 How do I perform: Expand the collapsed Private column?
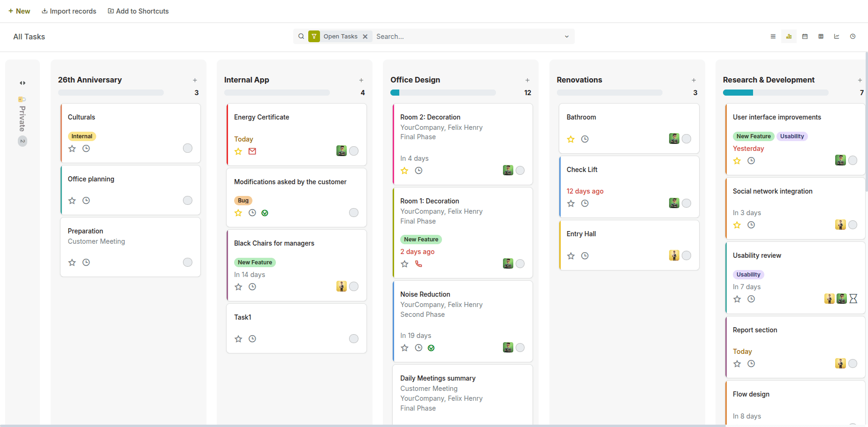click(x=22, y=117)
